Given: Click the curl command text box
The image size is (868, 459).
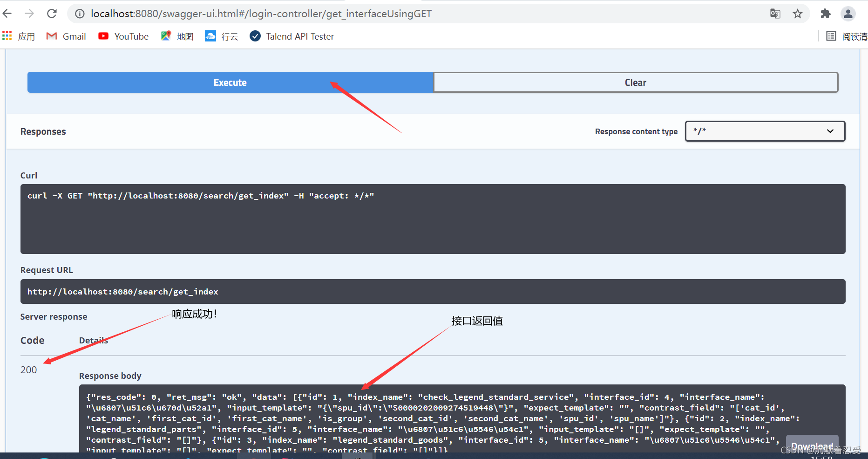Looking at the screenshot, I should pos(433,219).
